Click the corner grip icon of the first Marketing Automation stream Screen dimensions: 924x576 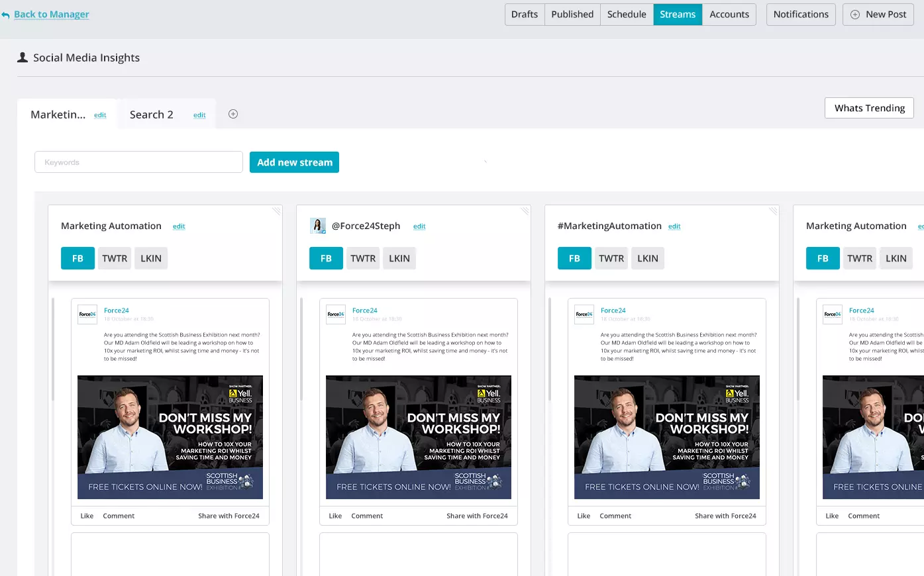[276, 211]
